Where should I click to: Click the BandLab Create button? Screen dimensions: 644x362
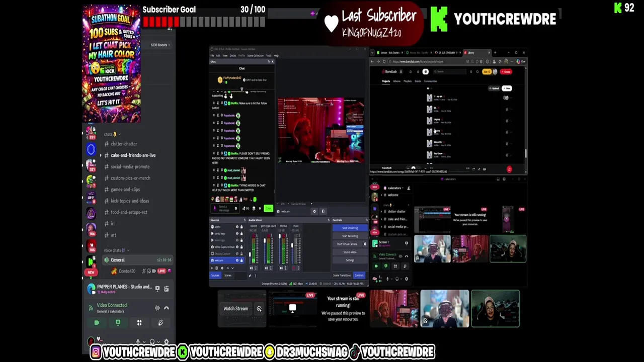506,71
